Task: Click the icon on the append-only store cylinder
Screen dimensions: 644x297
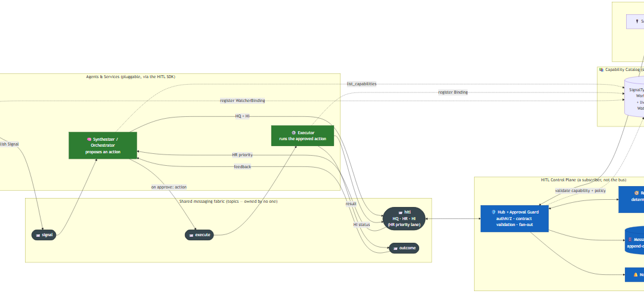Action: coord(630,239)
